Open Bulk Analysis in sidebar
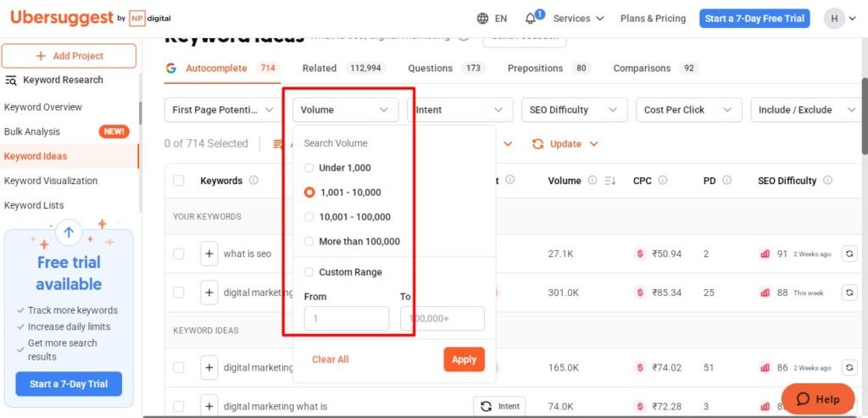 click(x=32, y=131)
